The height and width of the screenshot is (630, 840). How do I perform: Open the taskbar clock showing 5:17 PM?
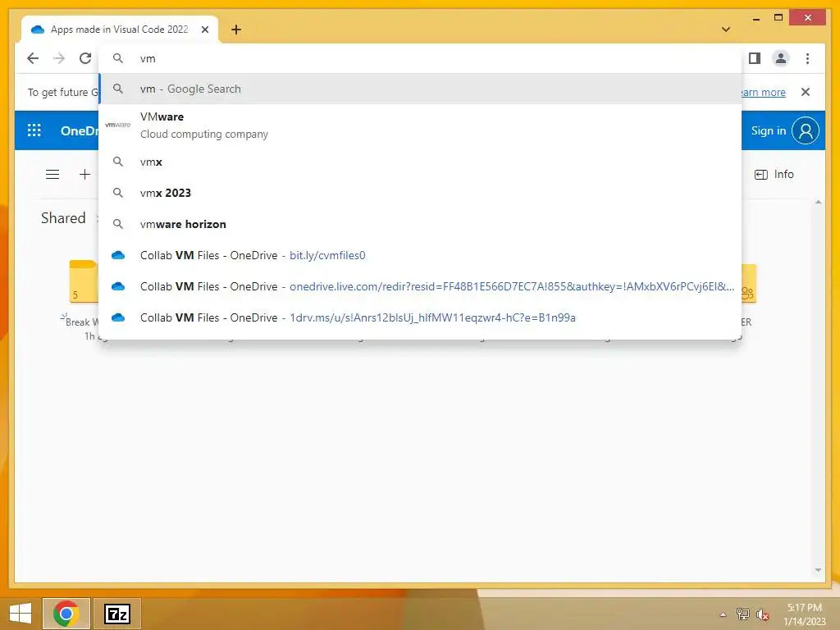(804, 614)
